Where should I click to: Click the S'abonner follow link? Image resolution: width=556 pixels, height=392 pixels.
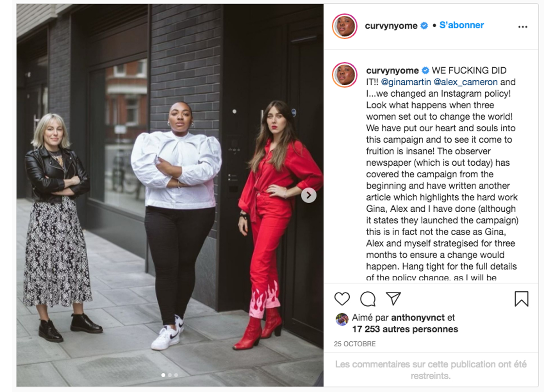(461, 25)
